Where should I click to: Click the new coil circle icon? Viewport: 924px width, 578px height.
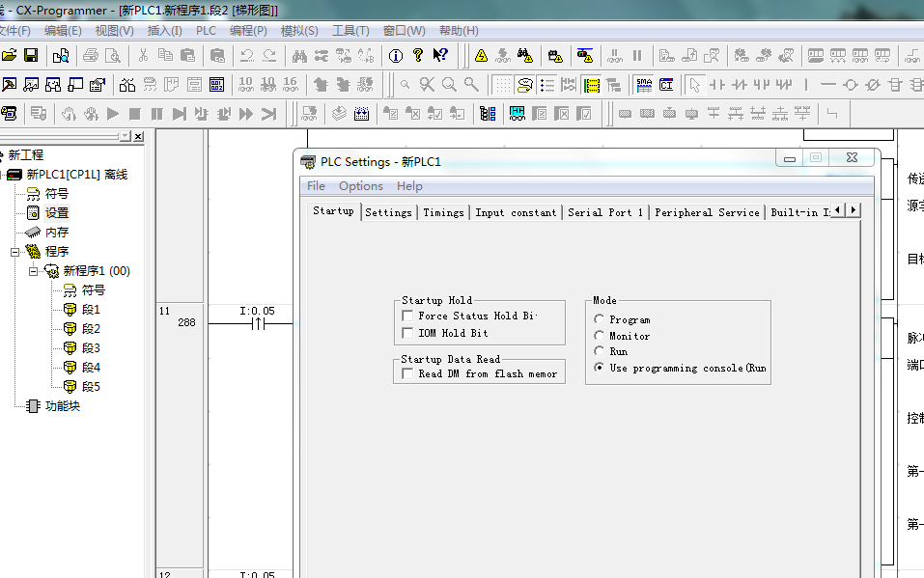pos(851,85)
